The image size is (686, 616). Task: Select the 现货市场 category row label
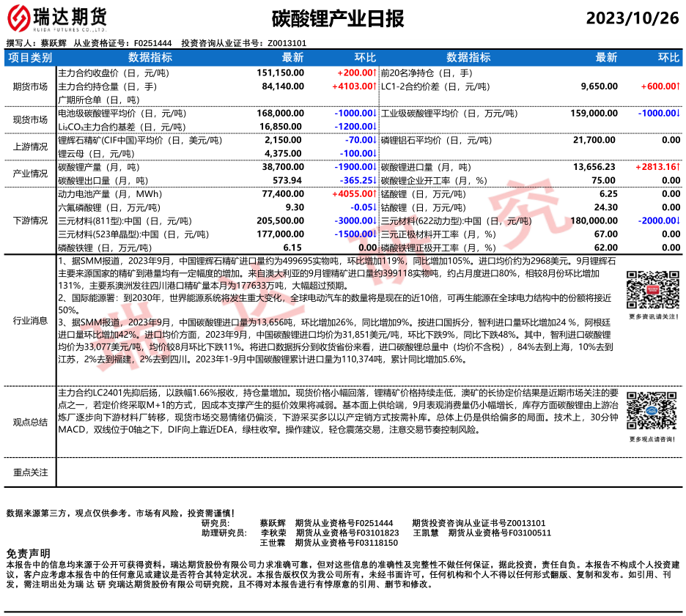(30, 119)
